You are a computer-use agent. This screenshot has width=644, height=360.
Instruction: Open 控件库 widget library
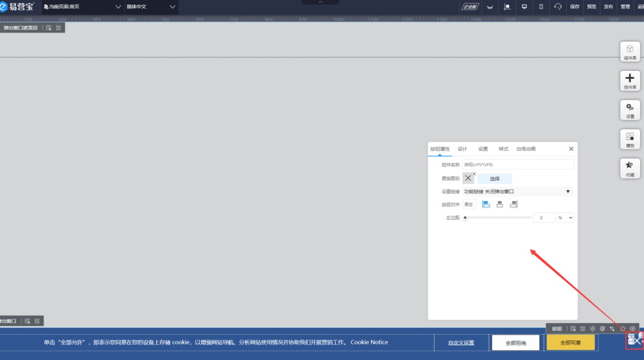(630, 81)
